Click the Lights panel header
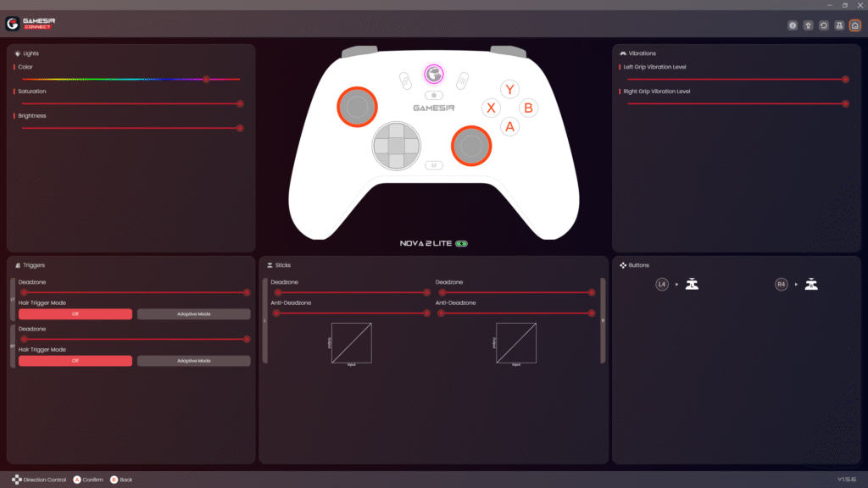This screenshot has height=488, width=868. (26, 53)
